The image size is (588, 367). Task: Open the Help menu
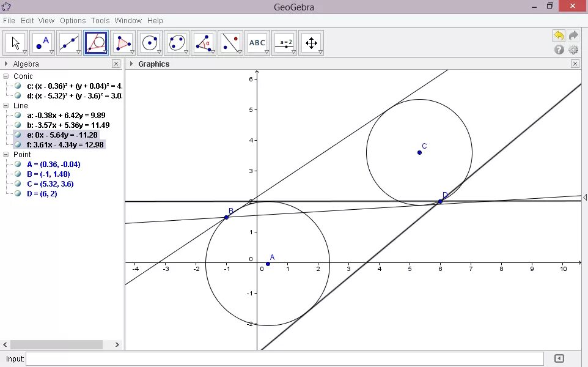(155, 21)
